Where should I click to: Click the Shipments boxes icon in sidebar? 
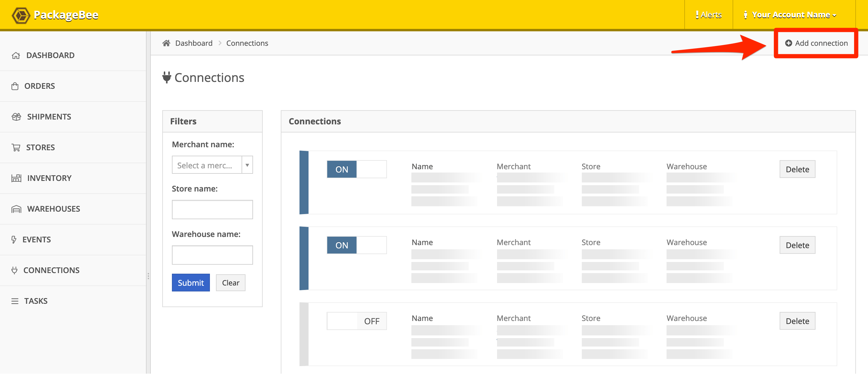16,117
